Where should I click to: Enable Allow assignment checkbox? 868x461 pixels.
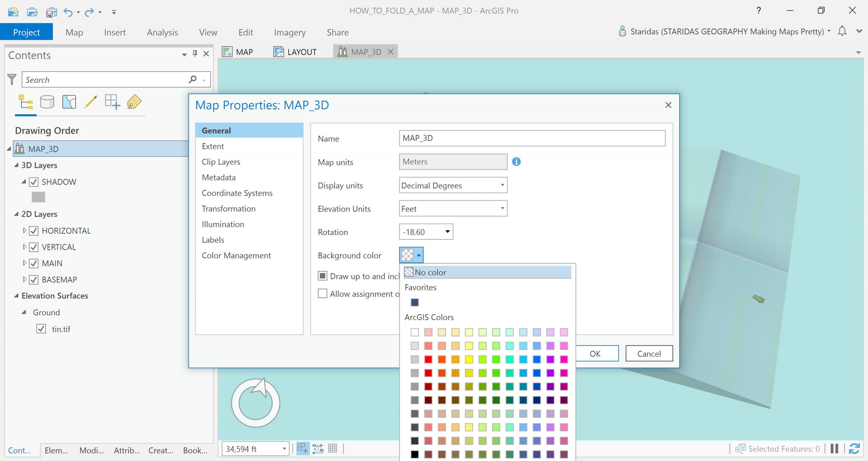[322, 293]
